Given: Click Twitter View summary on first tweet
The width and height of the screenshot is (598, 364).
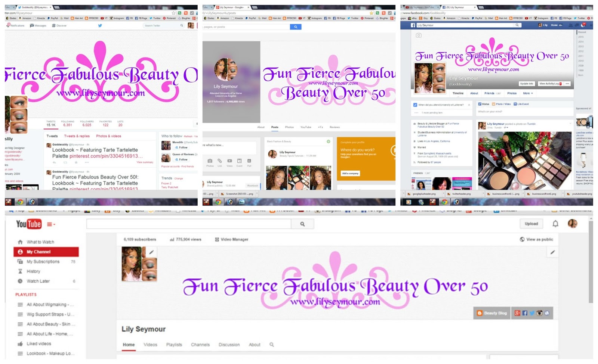Looking at the screenshot, I should (x=145, y=162).
